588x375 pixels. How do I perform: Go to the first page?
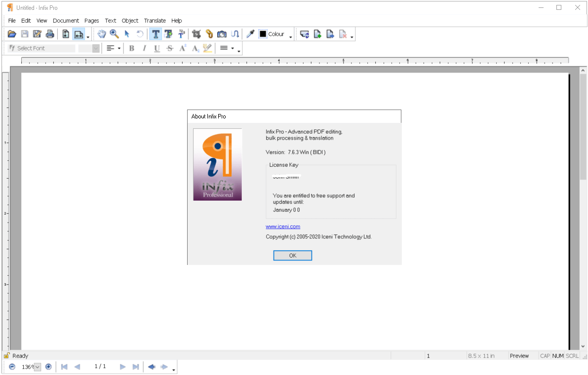(x=64, y=367)
